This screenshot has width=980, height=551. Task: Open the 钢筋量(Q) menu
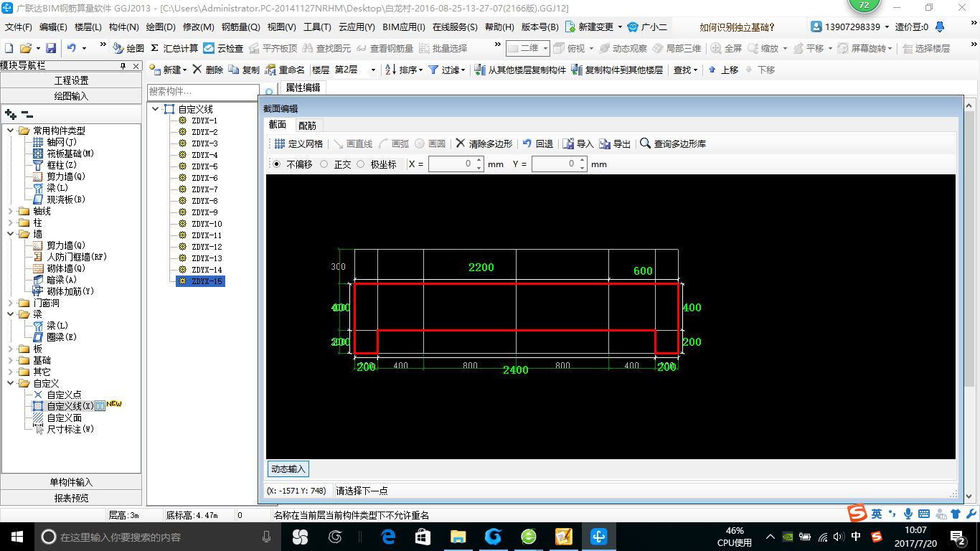click(x=240, y=27)
